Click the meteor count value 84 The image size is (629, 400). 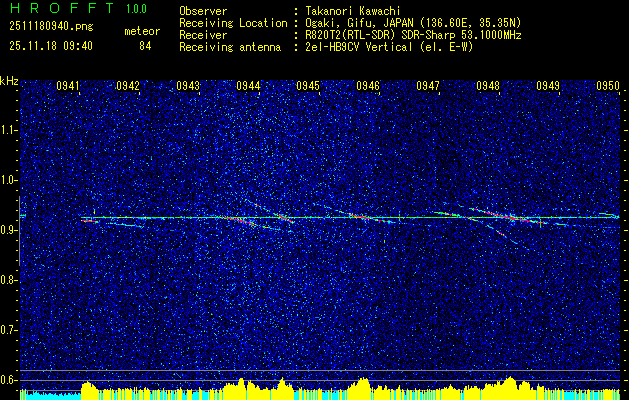(145, 46)
